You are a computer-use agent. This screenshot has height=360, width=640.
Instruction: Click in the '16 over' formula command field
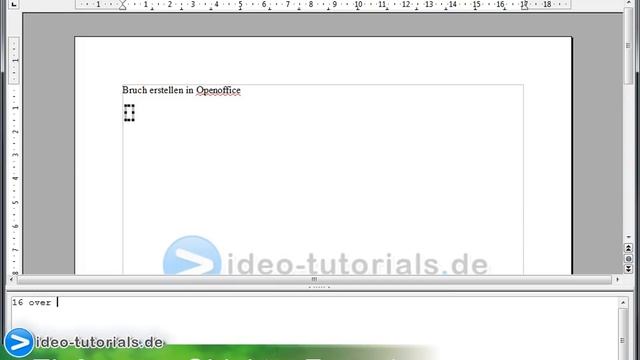click(x=314, y=327)
